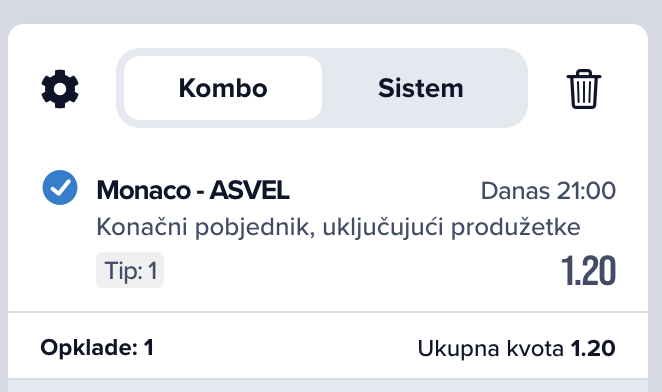This screenshot has height=392, width=662.
Task: Toggle the blue checkmark beside Monaco
Action: (x=60, y=188)
